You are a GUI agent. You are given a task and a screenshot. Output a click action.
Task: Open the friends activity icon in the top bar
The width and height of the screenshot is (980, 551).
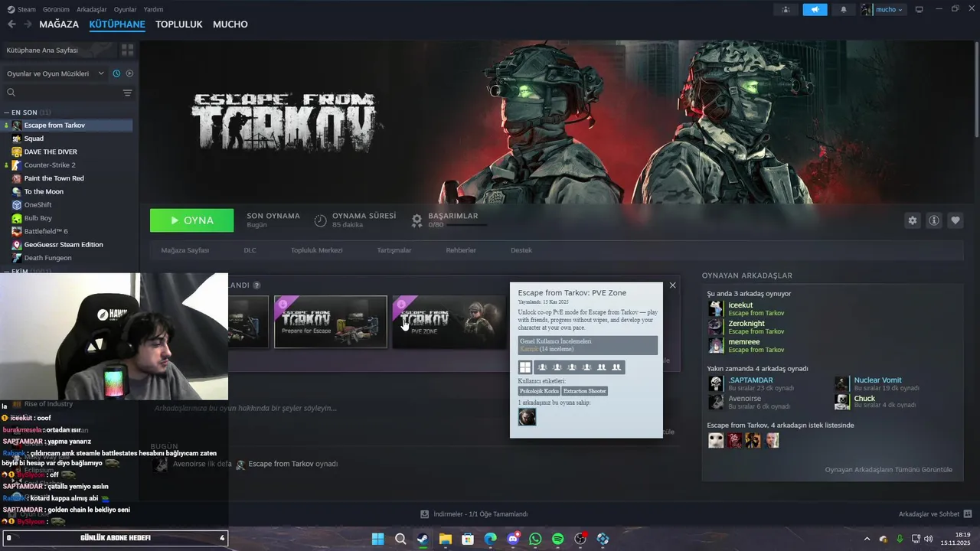click(786, 9)
